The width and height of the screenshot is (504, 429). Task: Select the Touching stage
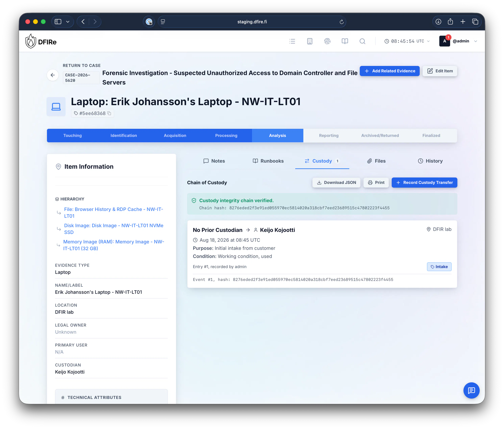point(72,135)
